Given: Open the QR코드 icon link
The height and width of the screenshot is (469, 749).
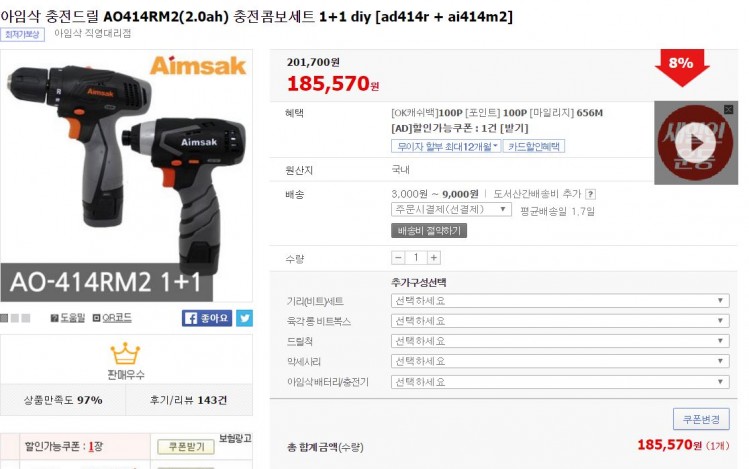Looking at the screenshot, I should click(x=112, y=318).
